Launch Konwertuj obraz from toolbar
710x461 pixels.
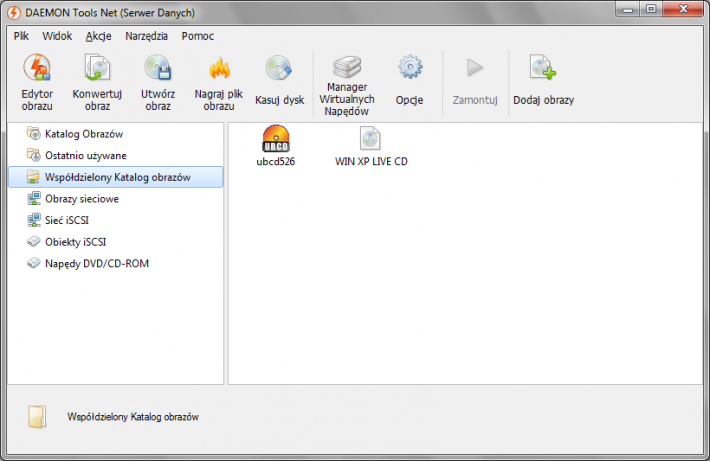coord(97,82)
